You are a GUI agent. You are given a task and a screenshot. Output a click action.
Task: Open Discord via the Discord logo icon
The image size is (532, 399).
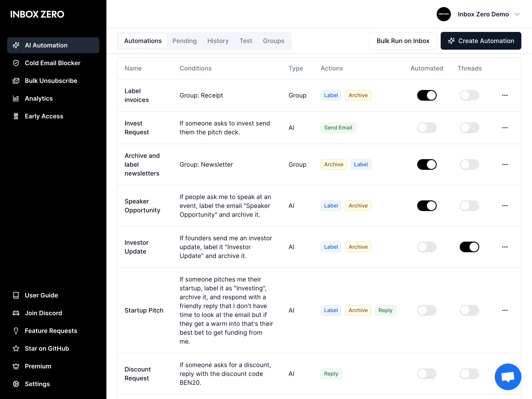tap(16, 313)
